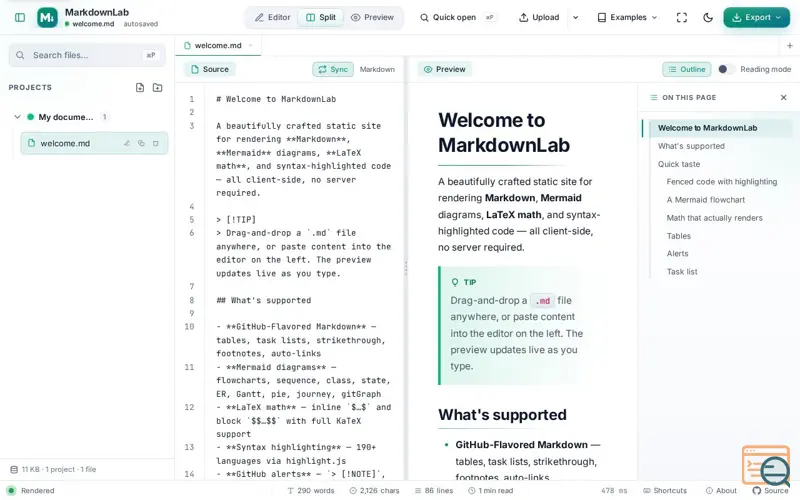Switch to Editor view mode
The height and width of the screenshot is (500, 800).
(x=272, y=17)
